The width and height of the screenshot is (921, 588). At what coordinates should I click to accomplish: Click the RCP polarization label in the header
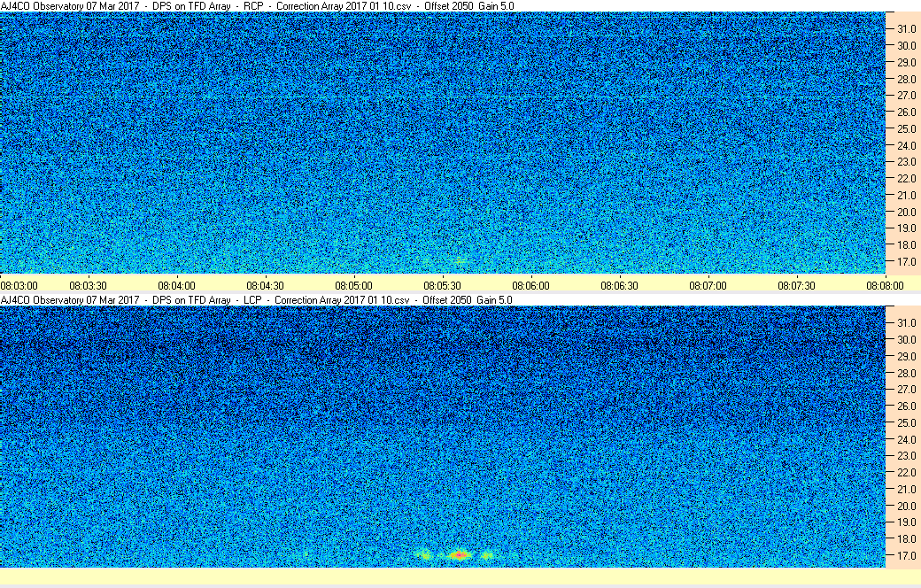(253, 6)
